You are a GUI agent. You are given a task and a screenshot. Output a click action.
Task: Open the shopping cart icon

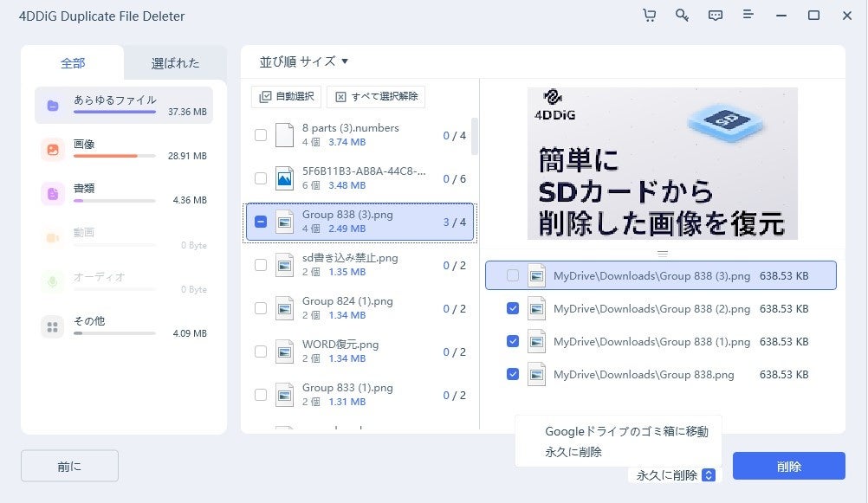[x=650, y=16]
